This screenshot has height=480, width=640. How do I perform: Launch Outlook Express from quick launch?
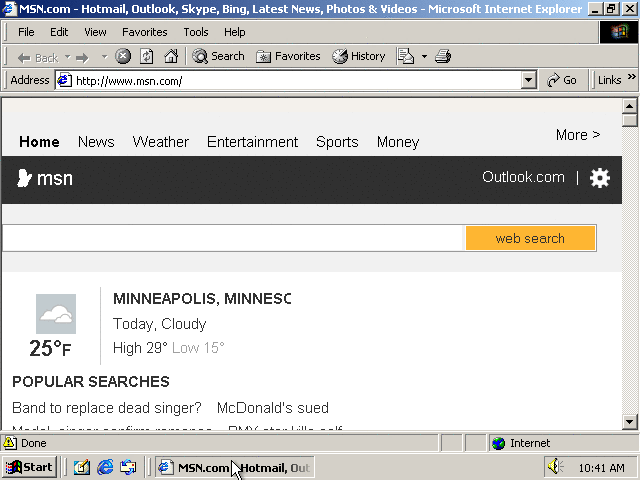(x=128, y=467)
